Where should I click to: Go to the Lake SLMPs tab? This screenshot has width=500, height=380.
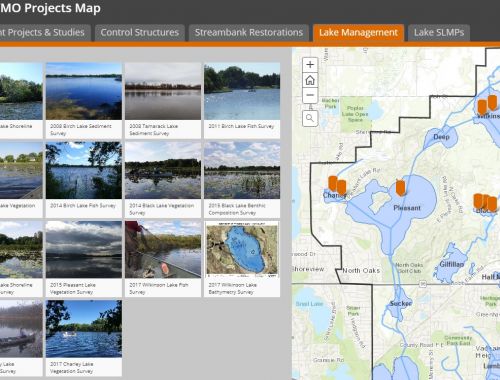439,33
